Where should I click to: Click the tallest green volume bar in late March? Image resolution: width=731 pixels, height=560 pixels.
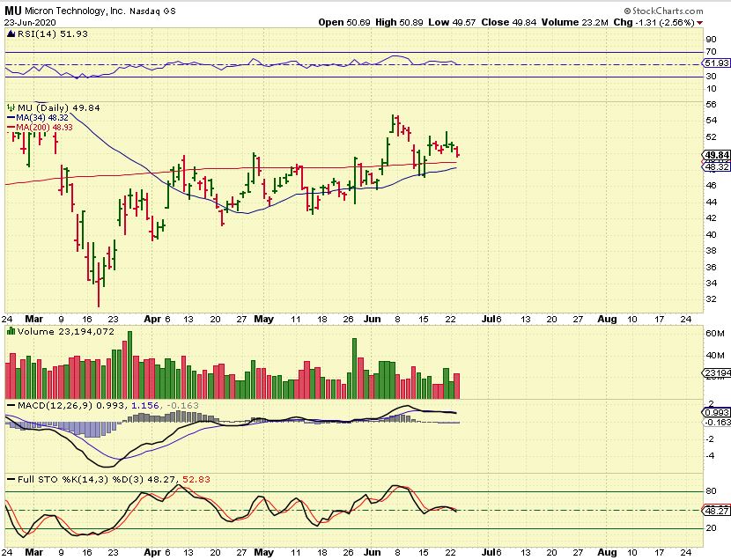(x=129, y=365)
